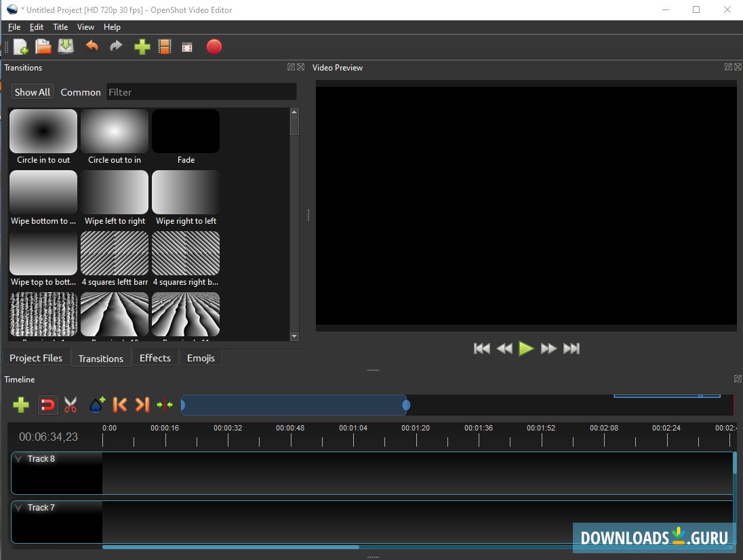Viewport: 743px width, 560px height.
Task: Switch to the Effects tab
Action: tap(155, 357)
